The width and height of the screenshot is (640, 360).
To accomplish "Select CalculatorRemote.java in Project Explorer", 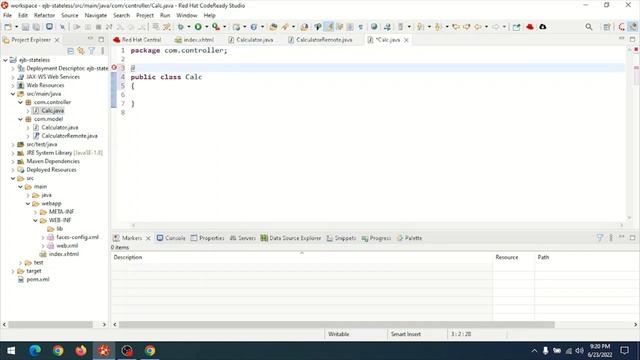I will click(69, 136).
